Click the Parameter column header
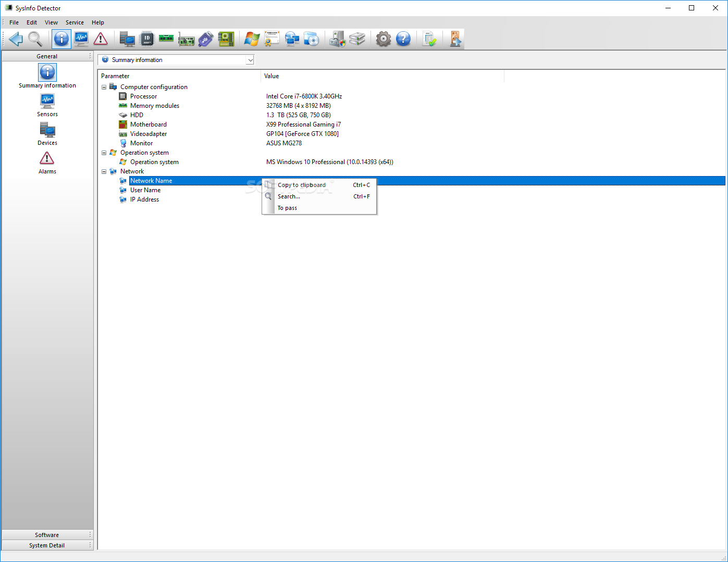Screen dimensions: 728x562 point(179,76)
